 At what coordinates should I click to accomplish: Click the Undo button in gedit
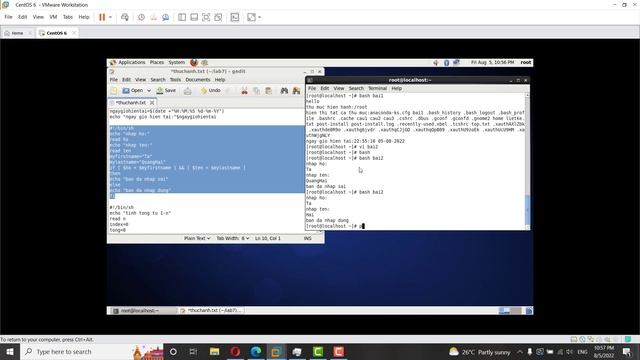[211, 91]
